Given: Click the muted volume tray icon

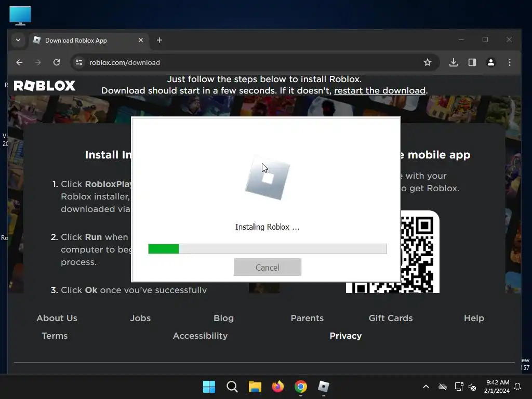Looking at the screenshot, I should click(x=472, y=387).
